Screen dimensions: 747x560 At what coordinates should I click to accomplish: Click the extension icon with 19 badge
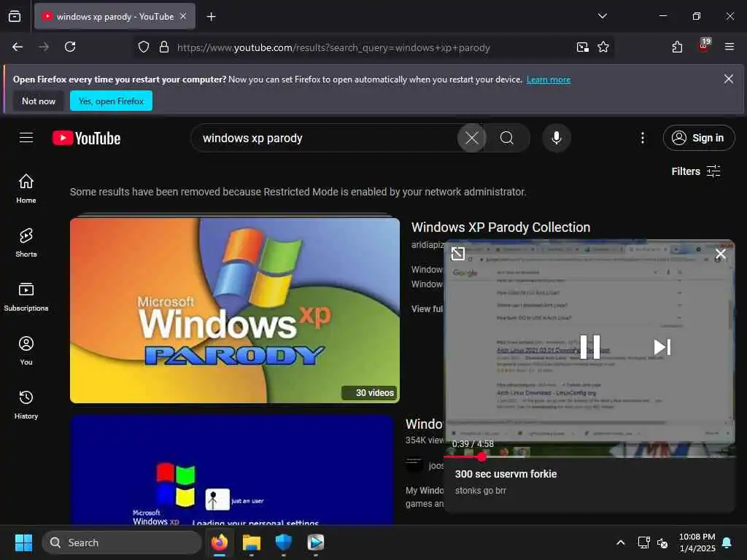(704, 46)
